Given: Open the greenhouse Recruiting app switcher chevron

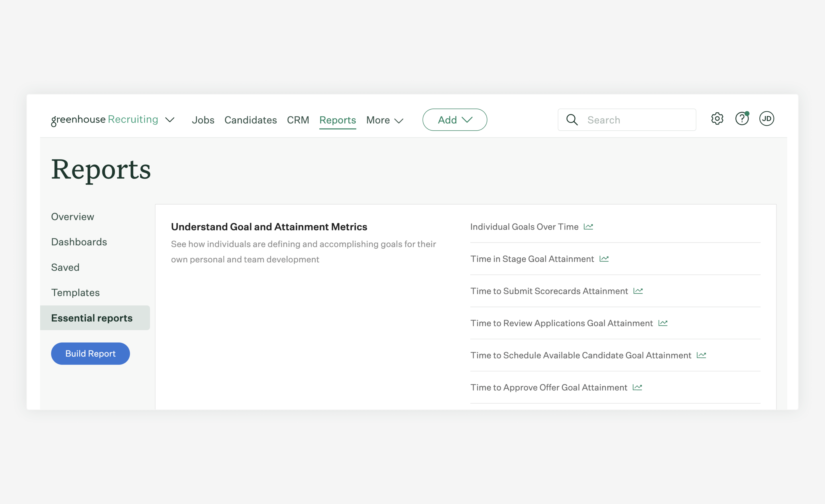Looking at the screenshot, I should coord(170,120).
